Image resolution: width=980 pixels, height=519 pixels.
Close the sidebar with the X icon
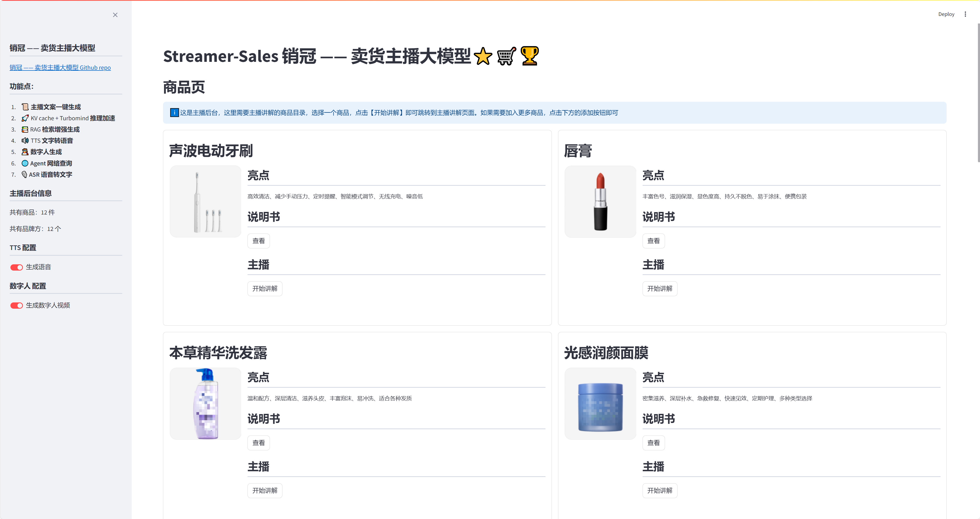115,15
